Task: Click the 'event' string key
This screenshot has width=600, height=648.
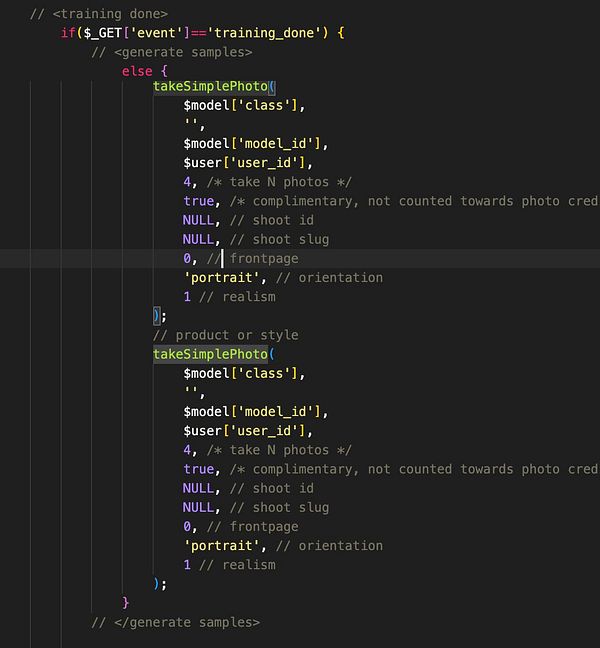Action: click(156, 33)
